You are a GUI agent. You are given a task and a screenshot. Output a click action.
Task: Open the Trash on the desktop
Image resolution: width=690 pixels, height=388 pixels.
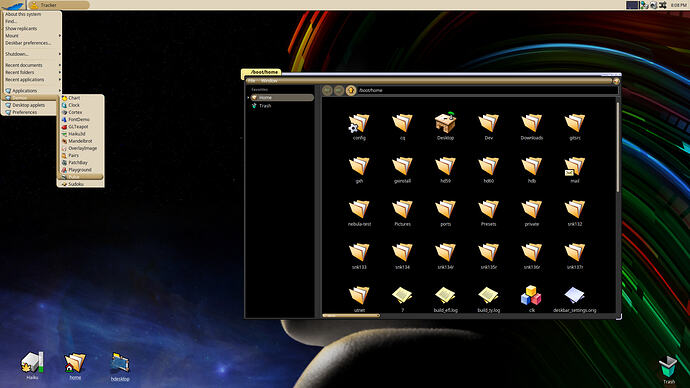(668, 367)
